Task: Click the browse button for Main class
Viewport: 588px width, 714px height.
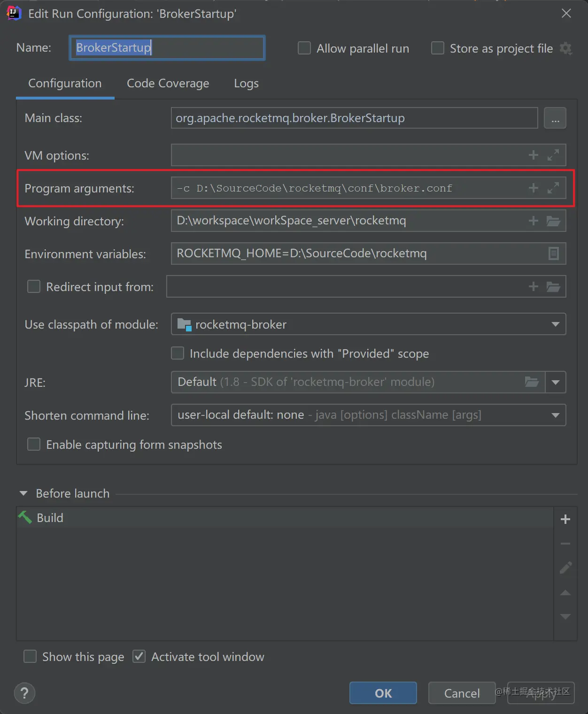Action: [555, 118]
